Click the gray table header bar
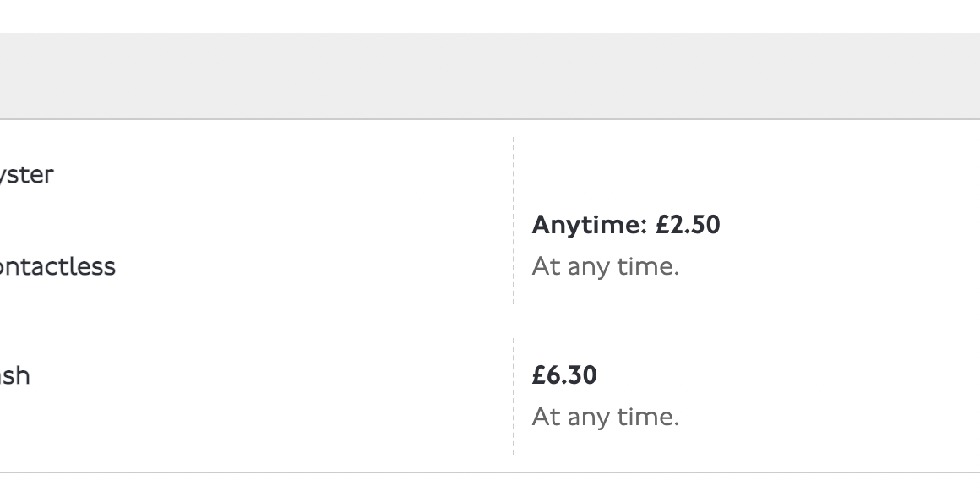Image resolution: width=980 pixels, height=497 pixels. pos(490,76)
